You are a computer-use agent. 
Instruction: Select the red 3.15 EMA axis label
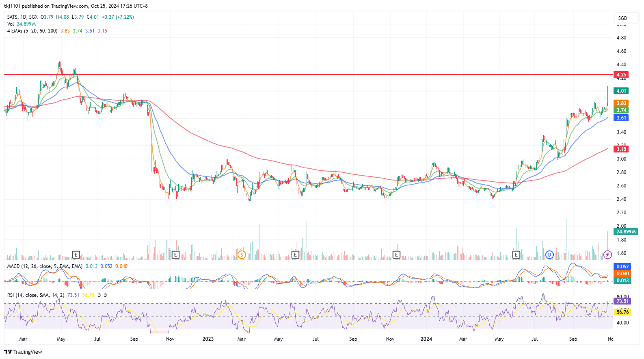[621, 149]
